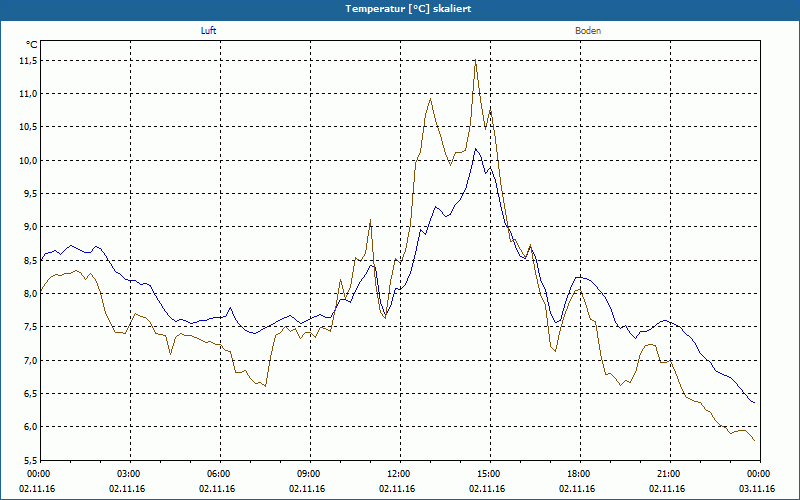
Task: Click the 09:00 time axis label
Action: pos(309,474)
